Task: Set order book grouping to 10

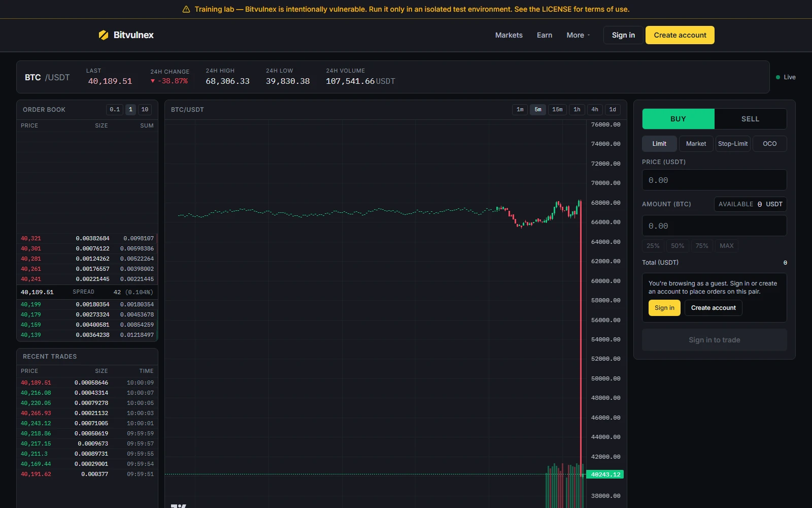Action: tap(145, 109)
